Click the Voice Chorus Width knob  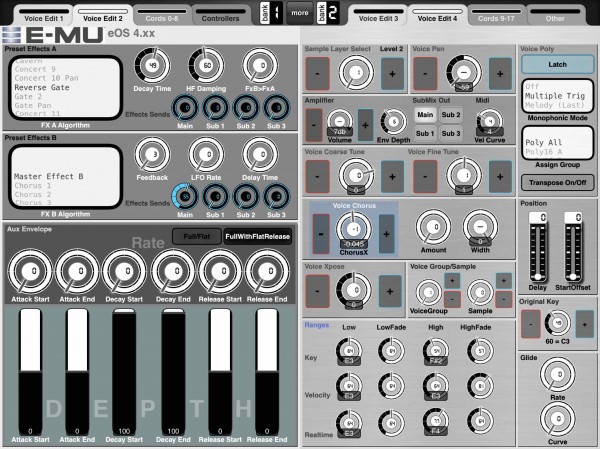[x=480, y=227]
